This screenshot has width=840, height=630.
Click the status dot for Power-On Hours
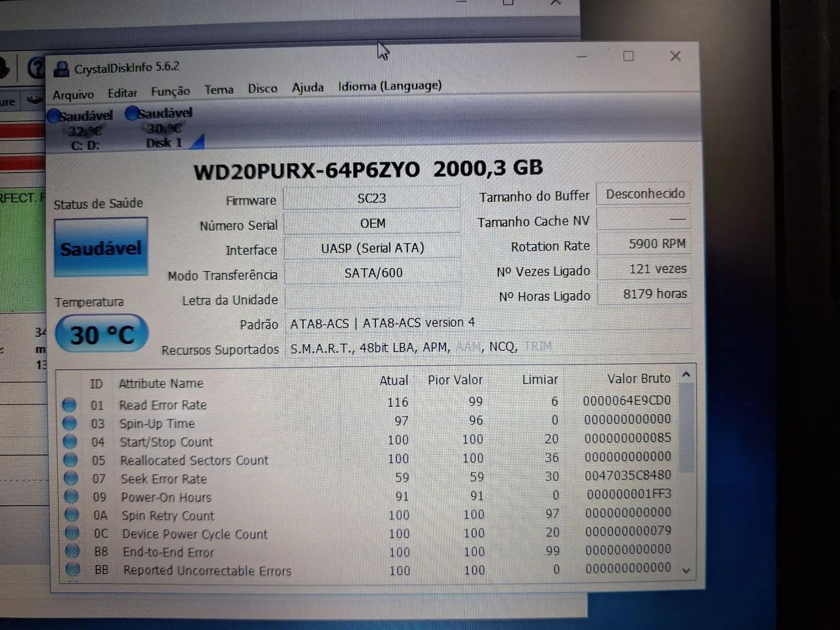point(71,497)
